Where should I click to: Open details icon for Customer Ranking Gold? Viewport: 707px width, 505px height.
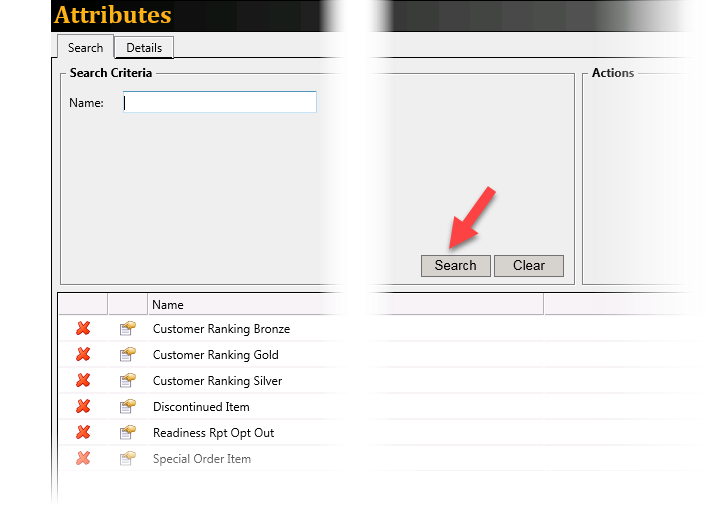point(127,354)
